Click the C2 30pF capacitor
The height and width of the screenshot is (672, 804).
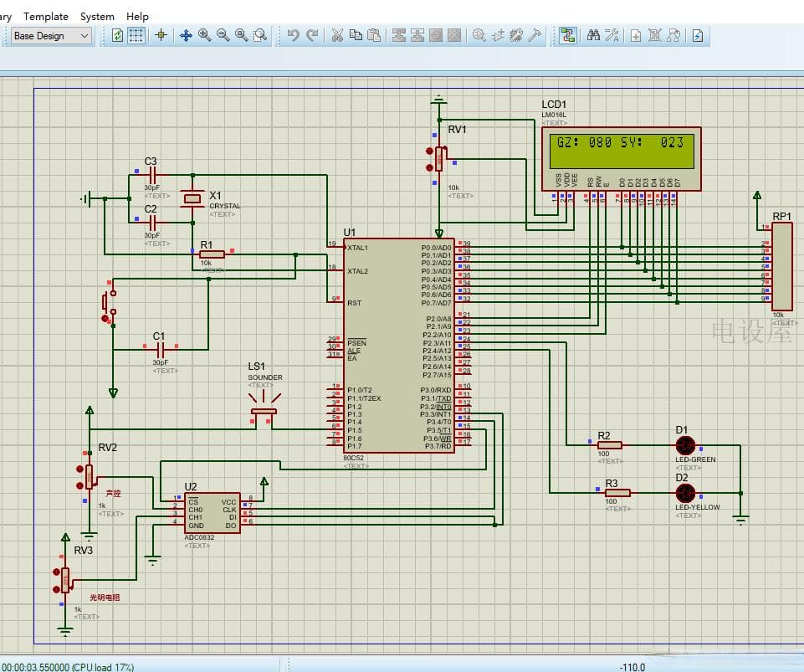click(152, 223)
